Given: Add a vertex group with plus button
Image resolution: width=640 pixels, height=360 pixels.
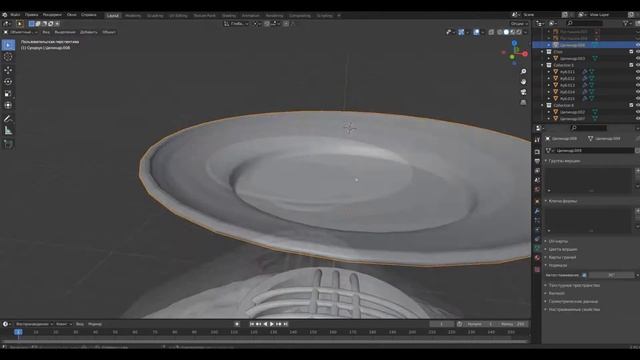Looking at the screenshot, I should pos(638,171).
